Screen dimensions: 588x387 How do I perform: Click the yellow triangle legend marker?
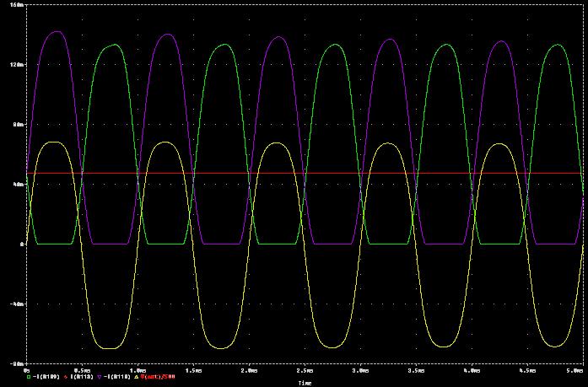(x=137, y=377)
